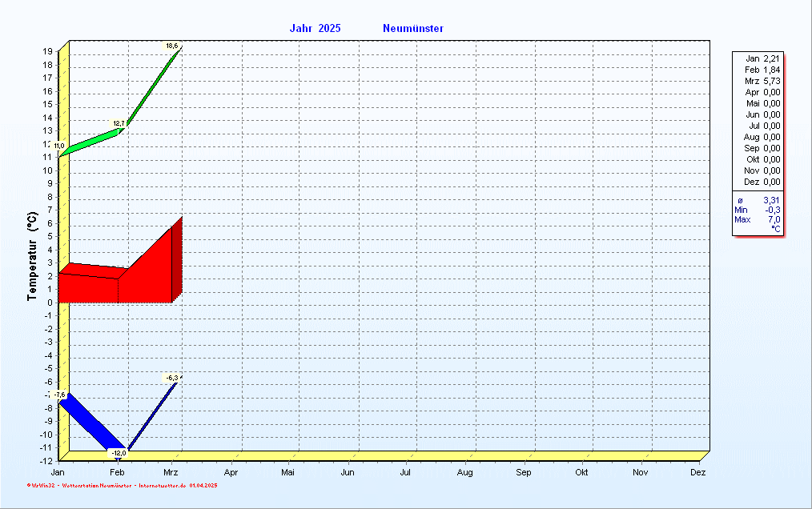Click the x-axis label 'Aug' below the chart
This screenshot has height=509, width=812.
pos(465,472)
